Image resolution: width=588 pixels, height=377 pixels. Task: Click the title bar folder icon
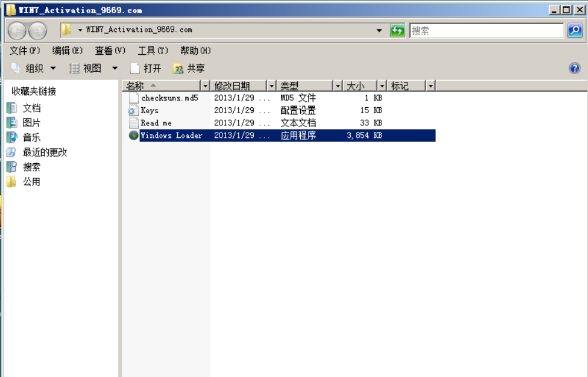pyautogui.click(x=11, y=10)
